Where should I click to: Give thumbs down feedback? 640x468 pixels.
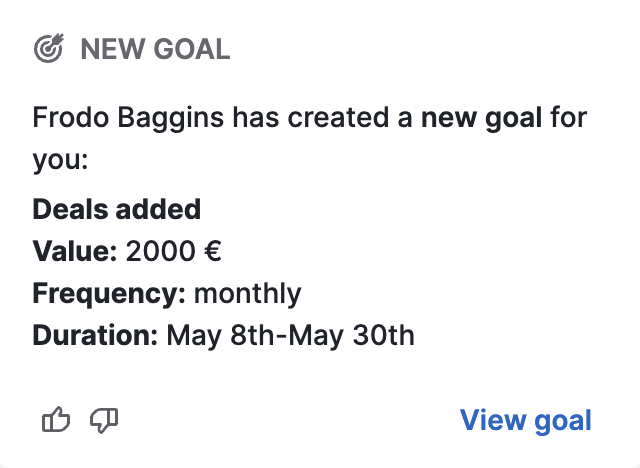(x=104, y=420)
